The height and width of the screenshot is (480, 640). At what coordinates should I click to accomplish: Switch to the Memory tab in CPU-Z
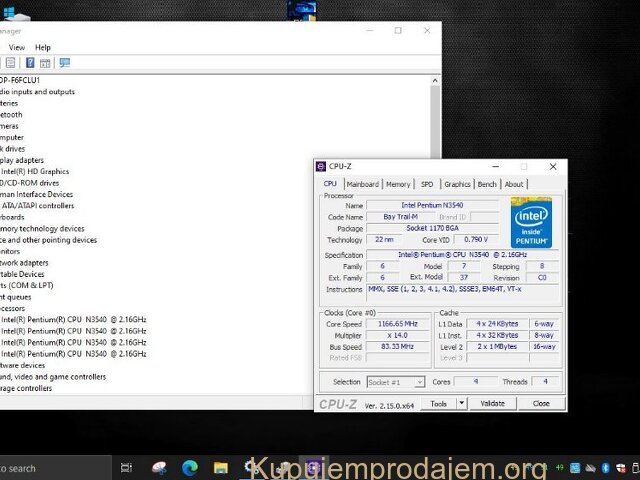coord(398,184)
